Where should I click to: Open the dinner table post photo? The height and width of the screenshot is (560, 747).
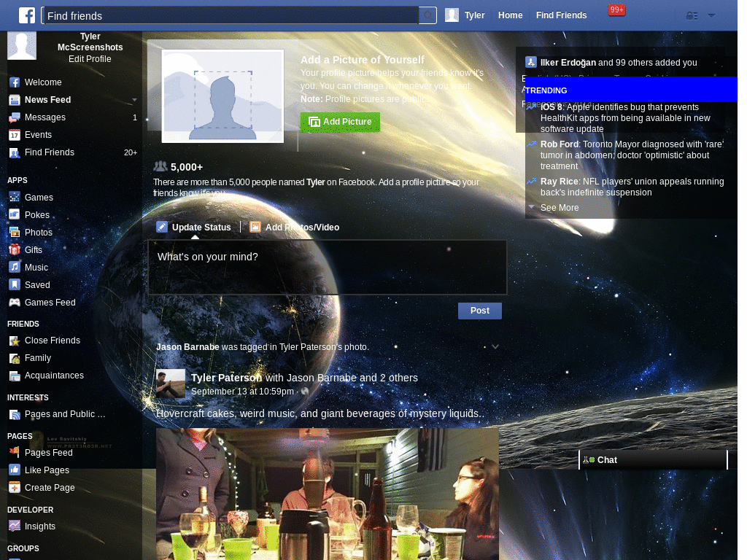(328, 494)
